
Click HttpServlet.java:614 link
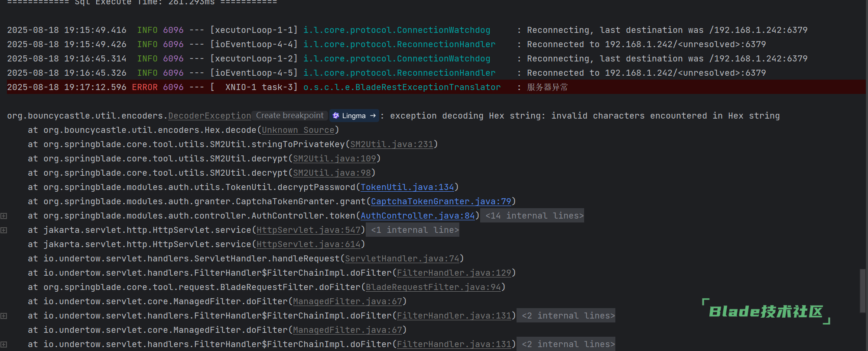pyautogui.click(x=309, y=244)
